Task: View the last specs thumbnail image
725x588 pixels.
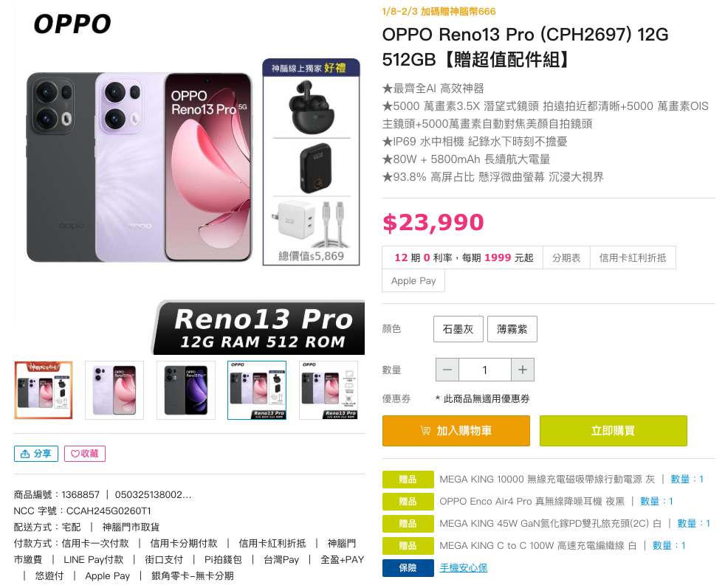Action: (329, 390)
